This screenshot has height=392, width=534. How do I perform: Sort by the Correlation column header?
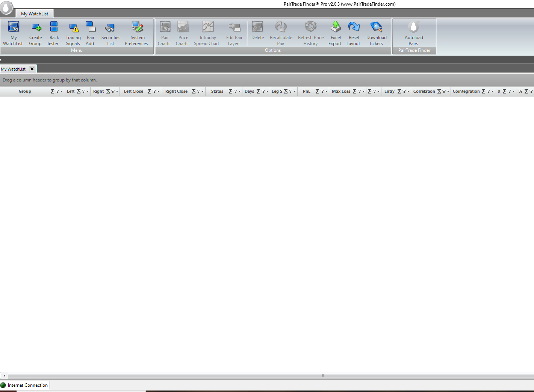click(x=424, y=91)
